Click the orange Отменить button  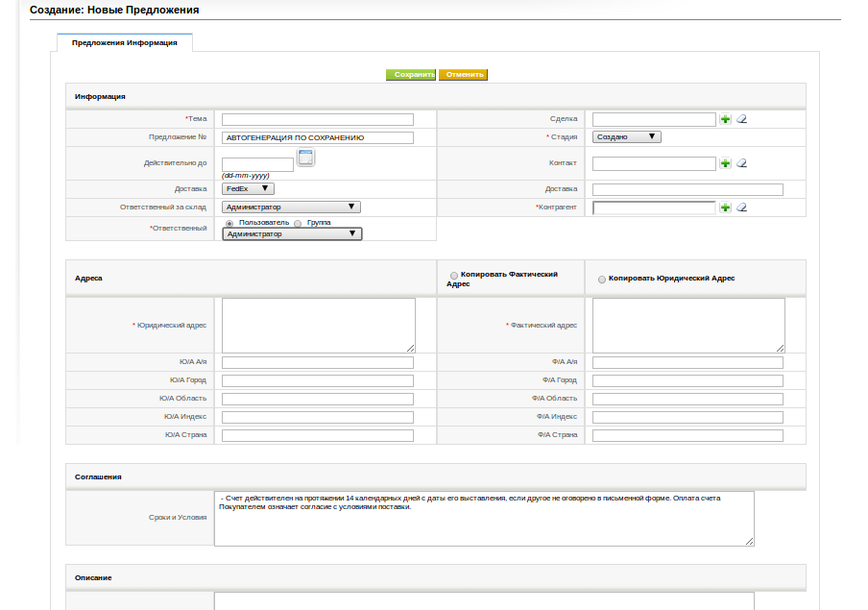tap(464, 75)
